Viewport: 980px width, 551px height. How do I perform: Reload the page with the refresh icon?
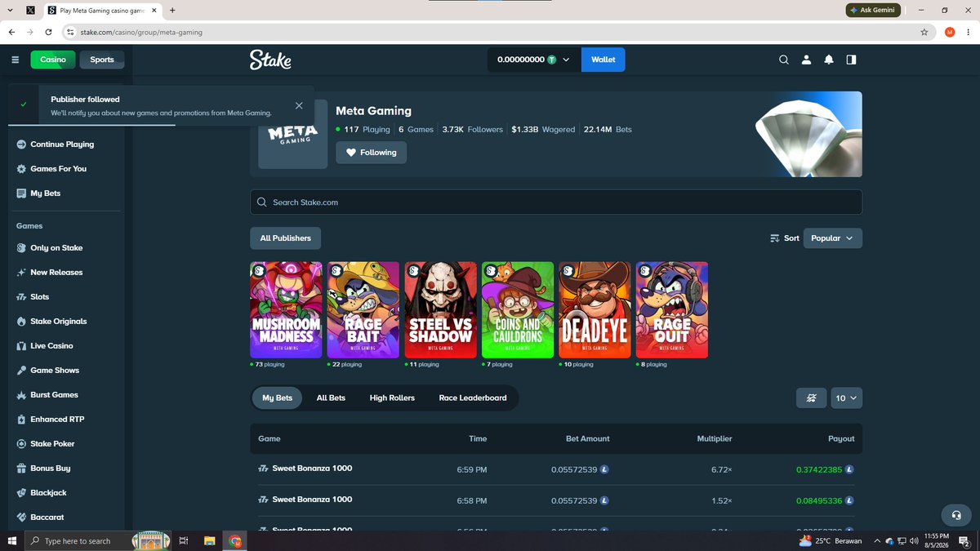click(x=48, y=33)
